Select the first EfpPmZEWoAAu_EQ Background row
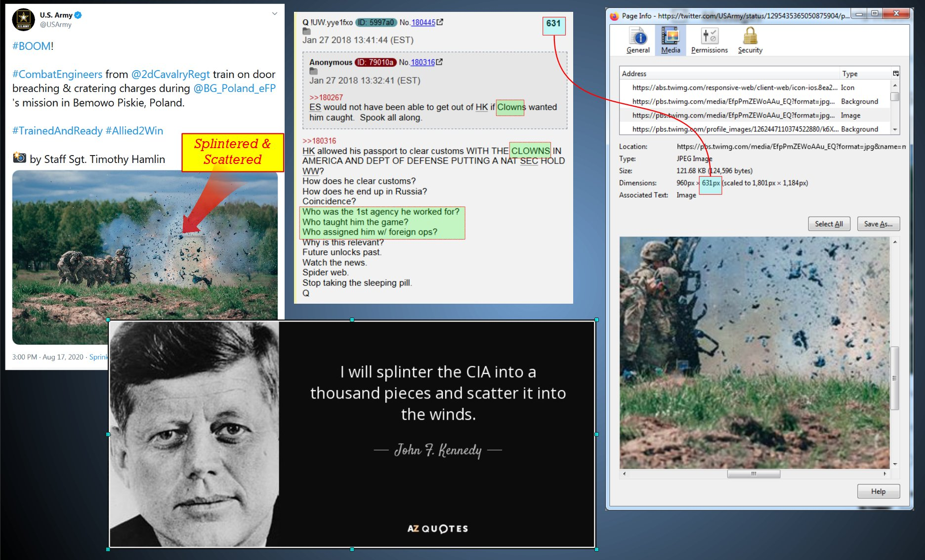925x560 pixels. [x=755, y=101]
